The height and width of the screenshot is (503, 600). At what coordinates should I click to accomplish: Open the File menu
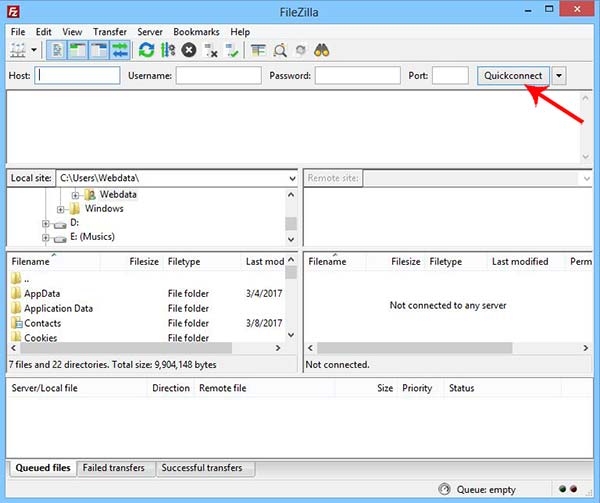tap(18, 32)
